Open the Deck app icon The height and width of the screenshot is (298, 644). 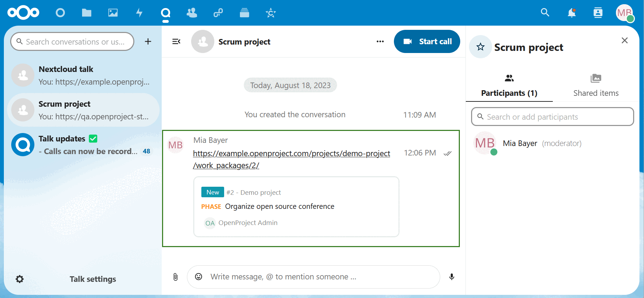(244, 13)
